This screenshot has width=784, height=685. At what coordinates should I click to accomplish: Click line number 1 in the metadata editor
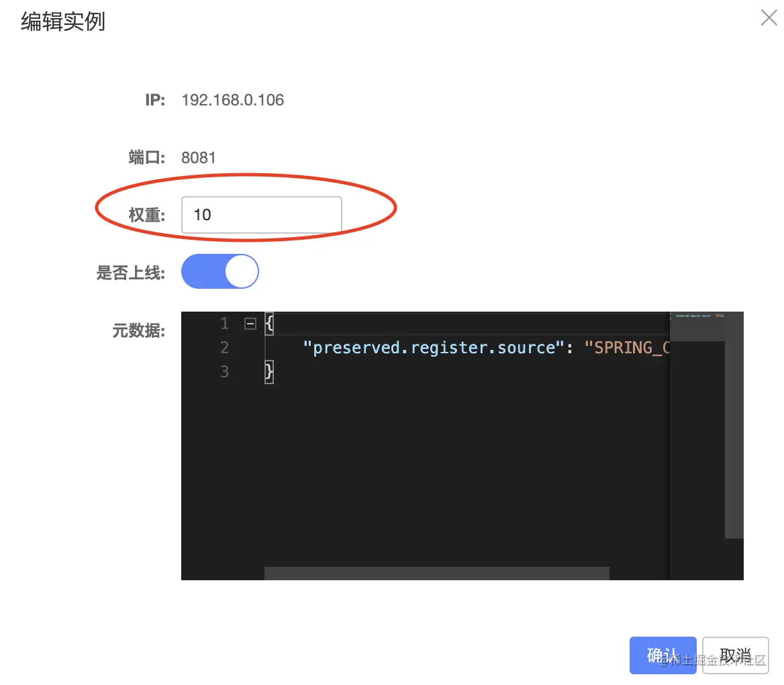point(225,323)
